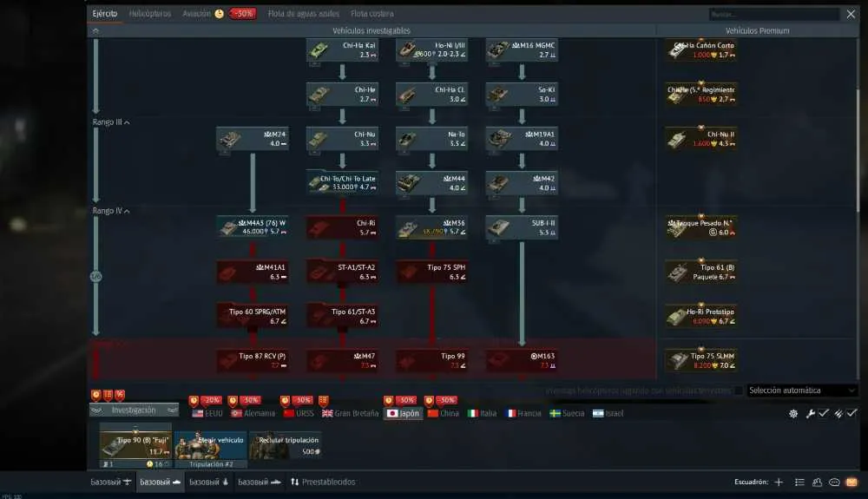The height and width of the screenshot is (499, 868).
Task: Click Reclutar tripulación for 500
Action: click(286, 446)
